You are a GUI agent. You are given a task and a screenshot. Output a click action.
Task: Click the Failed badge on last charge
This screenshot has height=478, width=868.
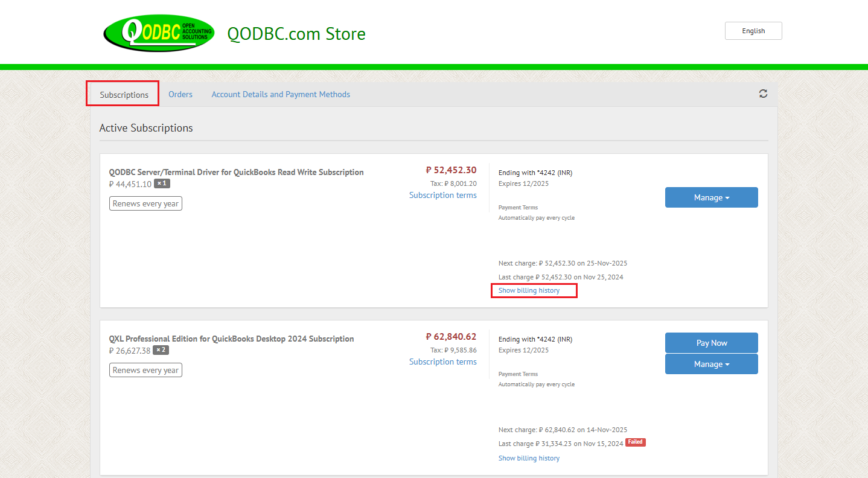pyautogui.click(x=636, y=442)
